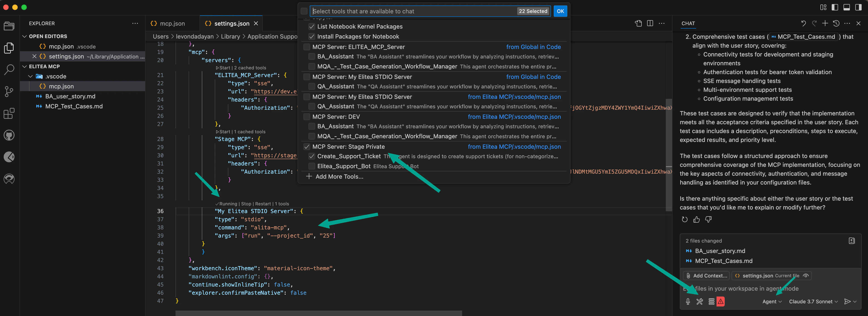Show chat history via the clock icon
This screenshot has height=316, width=868.
836,23
